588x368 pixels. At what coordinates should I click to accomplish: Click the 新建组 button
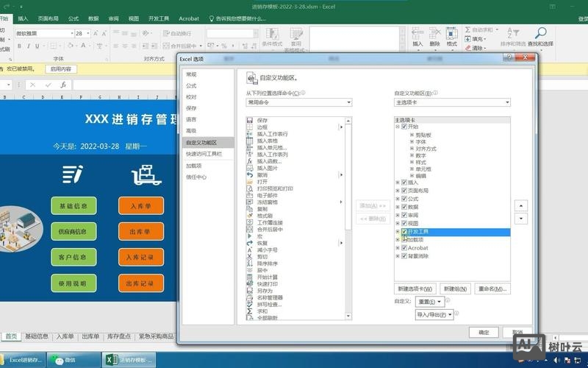455,289
